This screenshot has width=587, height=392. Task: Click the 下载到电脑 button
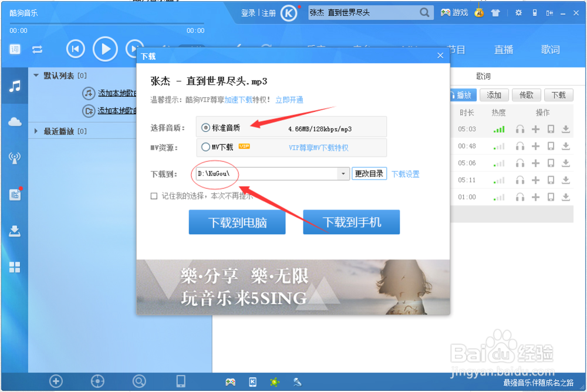[x=237, y=222]
